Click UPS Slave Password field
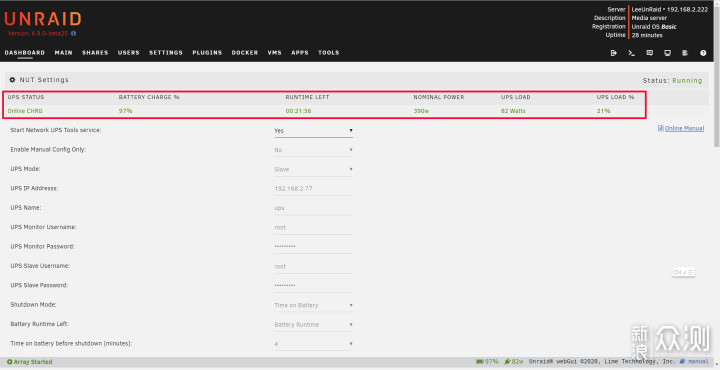This screenshot has width=720, height=370. click(314, 286)
